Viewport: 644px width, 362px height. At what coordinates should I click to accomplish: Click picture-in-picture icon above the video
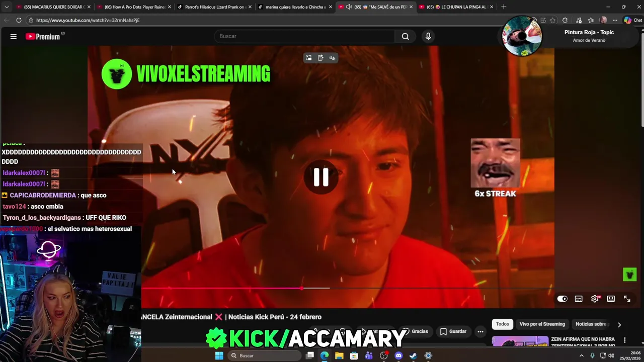pyautogui.click(x=308, y=58)
